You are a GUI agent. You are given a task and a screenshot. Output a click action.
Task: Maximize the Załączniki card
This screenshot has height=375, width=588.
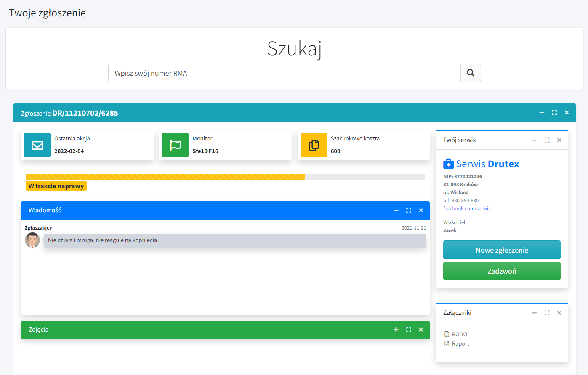click(547, 313)
